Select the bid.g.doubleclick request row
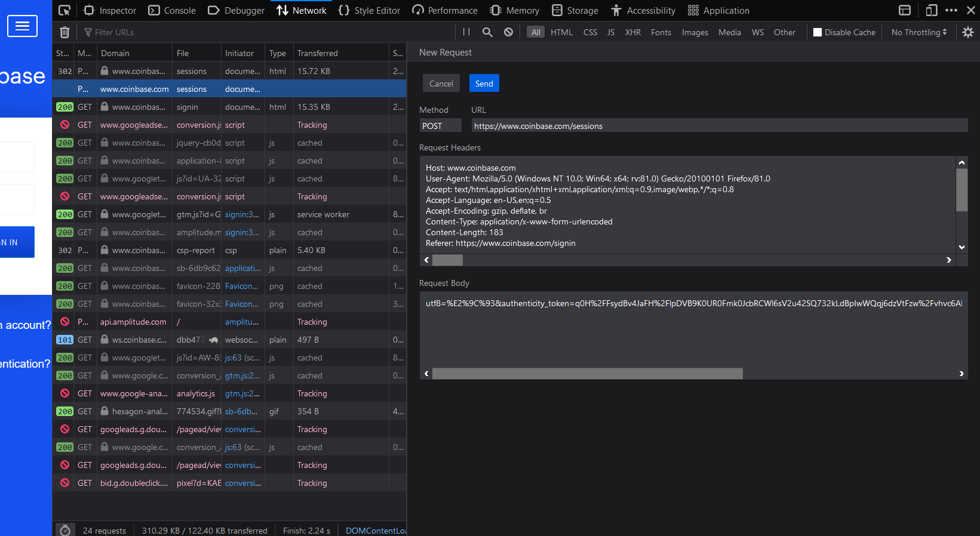 click(229, 483)
